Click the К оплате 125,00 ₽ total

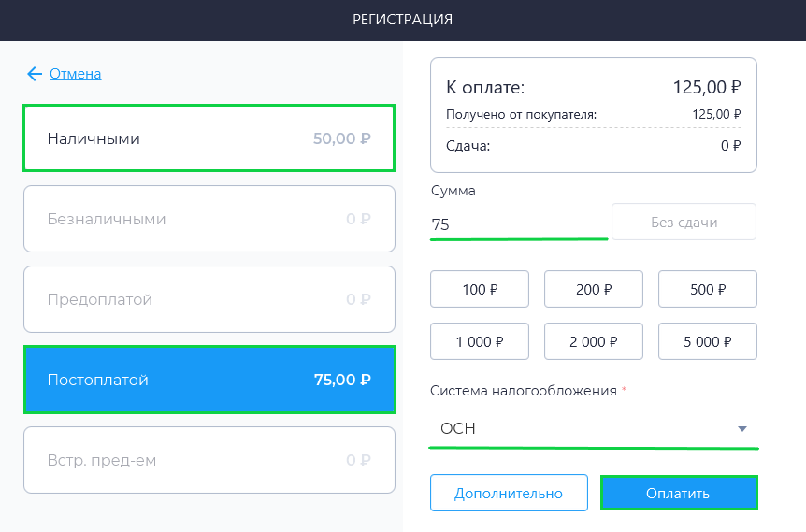pyautogui.click(x=707, y=87)
